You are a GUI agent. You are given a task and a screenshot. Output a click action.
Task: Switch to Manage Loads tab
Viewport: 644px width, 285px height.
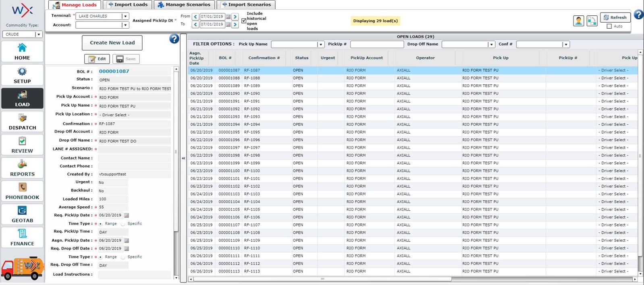75,5
